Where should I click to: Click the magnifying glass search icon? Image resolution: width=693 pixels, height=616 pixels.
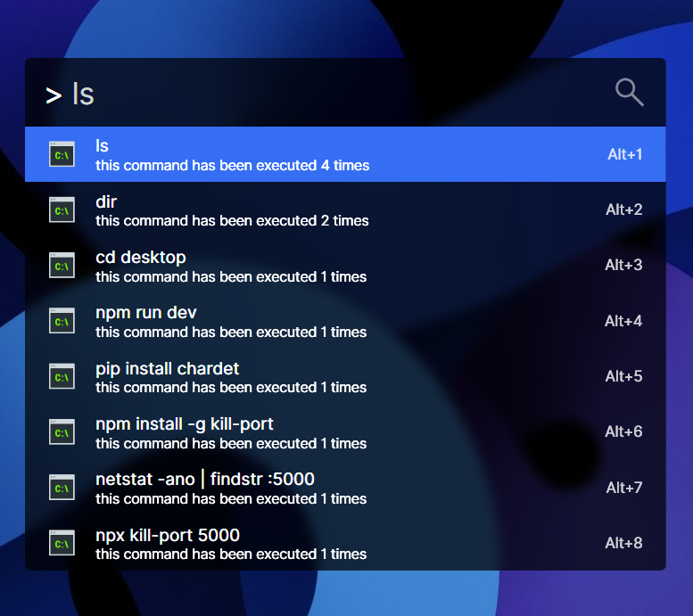pyautogui.click(x=630, y=93)
